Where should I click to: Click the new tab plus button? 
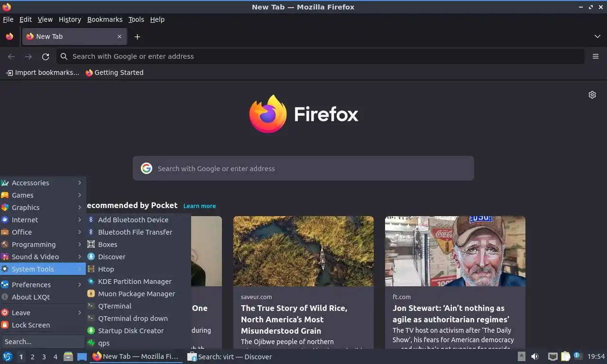[x=137, y=36]
